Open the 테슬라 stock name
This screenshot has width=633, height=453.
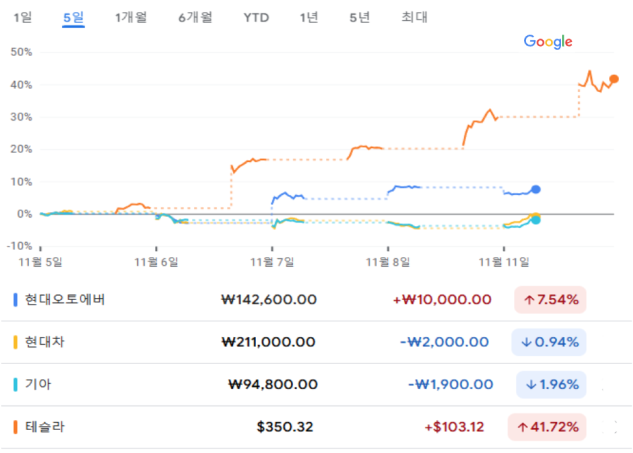point(45,427)
